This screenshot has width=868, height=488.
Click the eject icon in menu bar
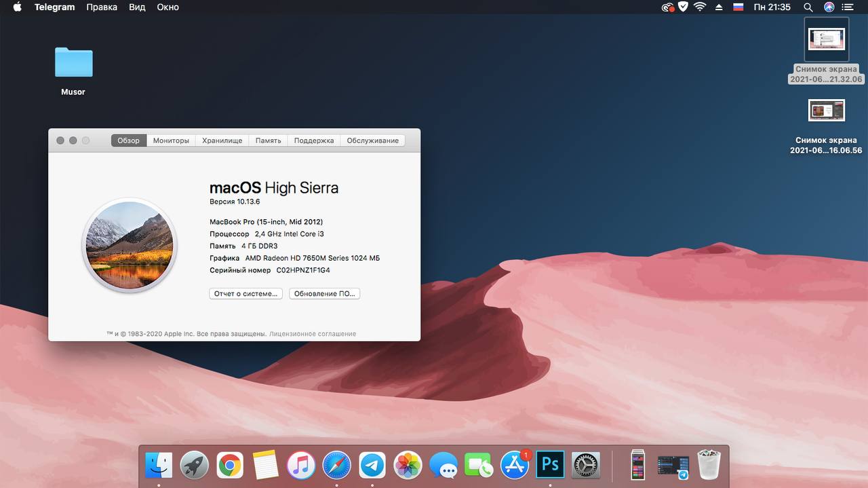coord(719,7)
